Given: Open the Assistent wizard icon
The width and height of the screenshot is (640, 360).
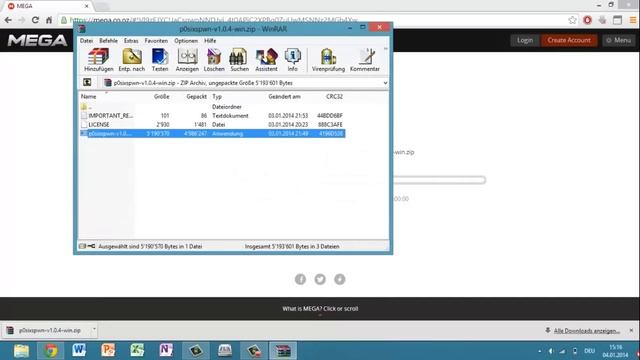Looking at the screenshot, I should point(266,60).
